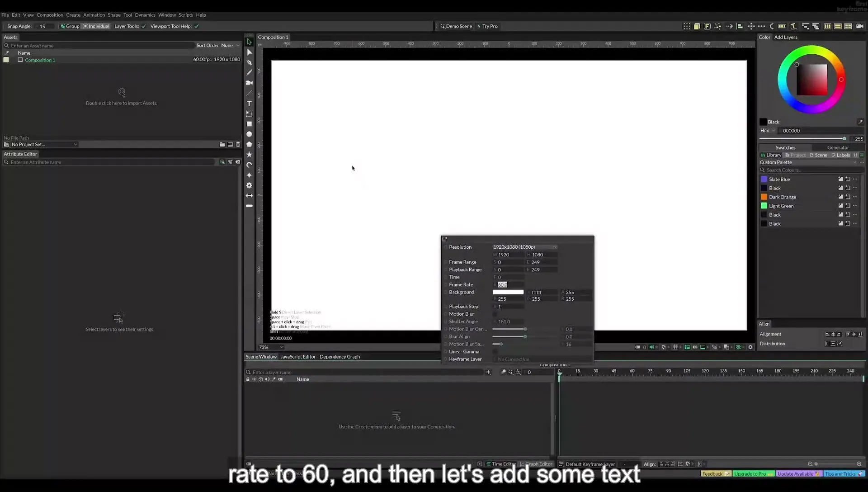Switch selection mode to Individual
868x492 pixels.
96,26
